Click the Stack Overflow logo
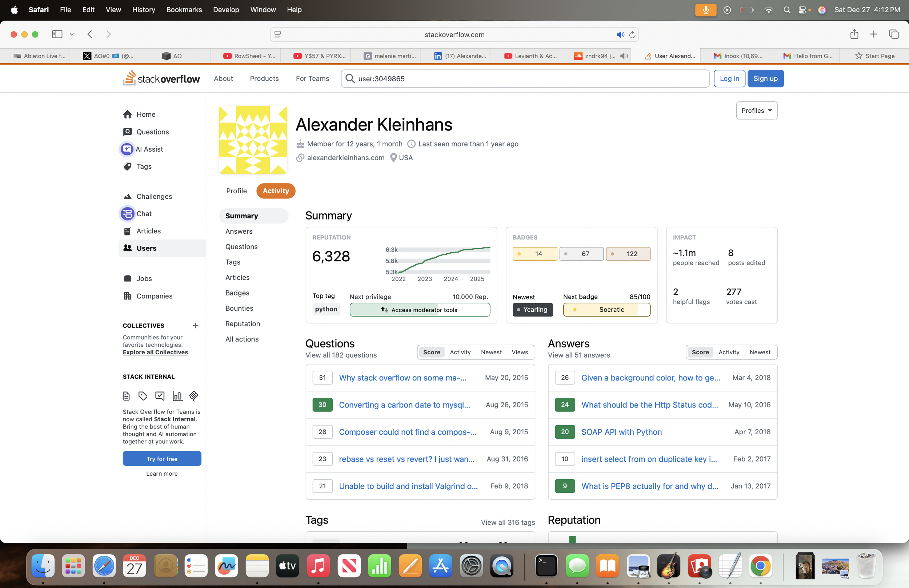Screen dimensions: 909x588 161,78
